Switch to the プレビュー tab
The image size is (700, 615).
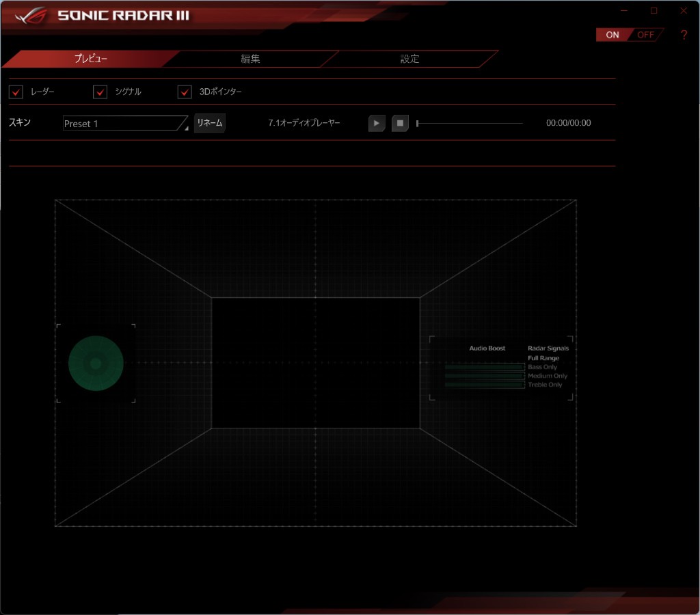point(91,59)
